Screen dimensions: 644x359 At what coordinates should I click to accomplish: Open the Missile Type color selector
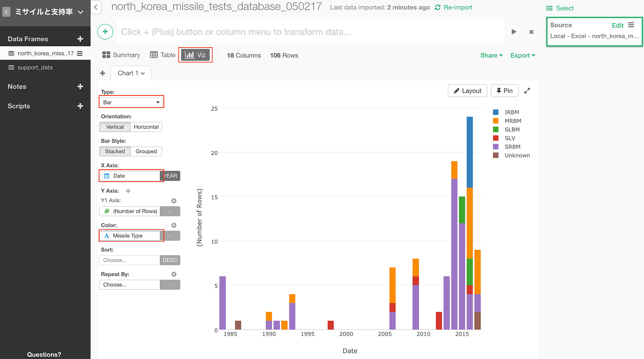(130, 236)
